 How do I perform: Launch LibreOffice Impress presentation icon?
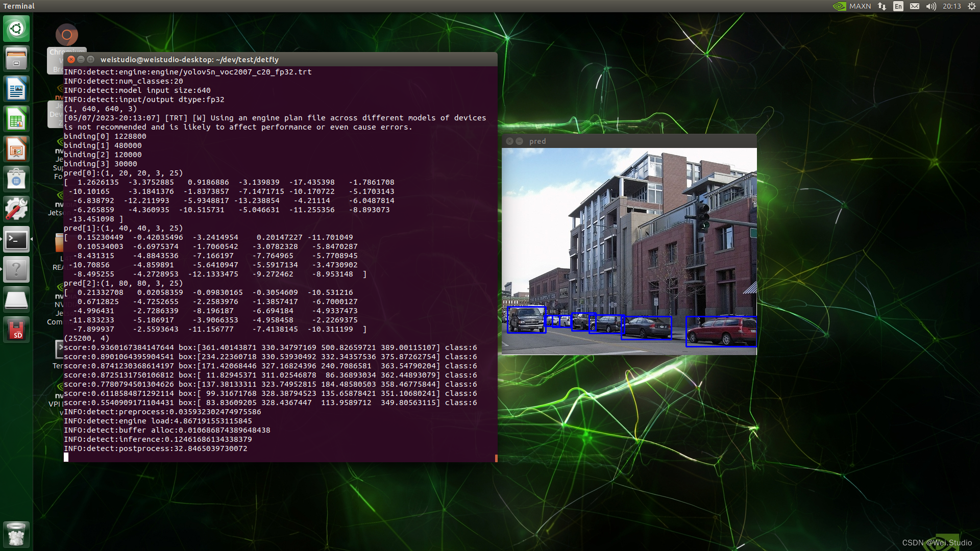pyautogui.click(x=16, y=149)
